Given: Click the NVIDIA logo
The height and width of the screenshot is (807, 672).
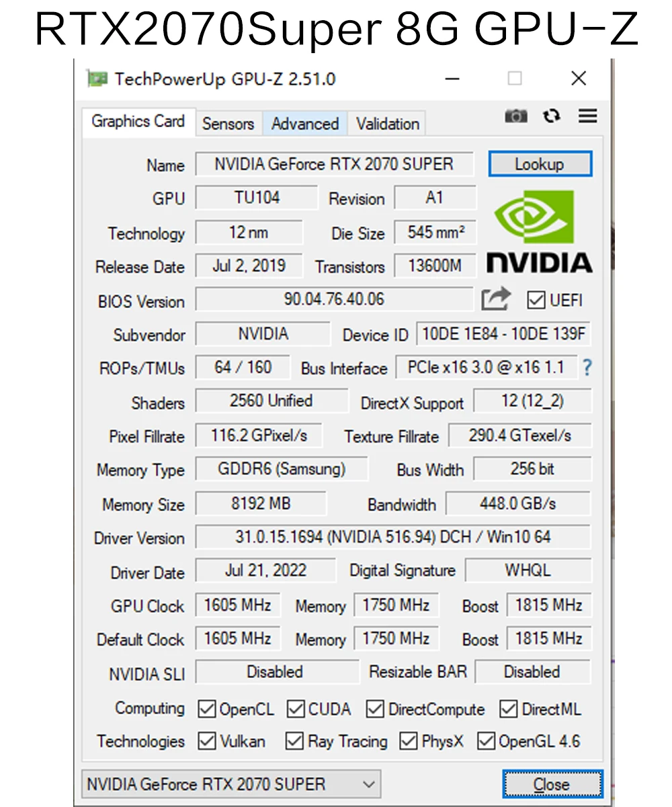Looking at the screenshot, I should coord(539,231).
